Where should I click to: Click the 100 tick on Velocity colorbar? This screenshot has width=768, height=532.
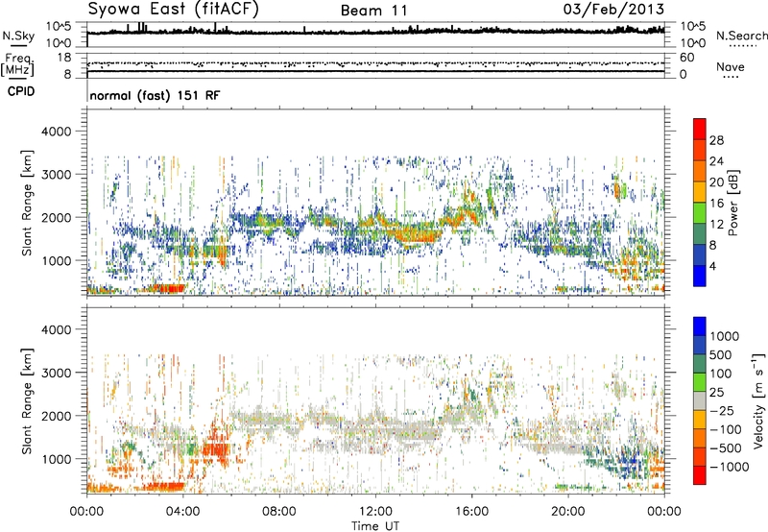pos(721,374)
